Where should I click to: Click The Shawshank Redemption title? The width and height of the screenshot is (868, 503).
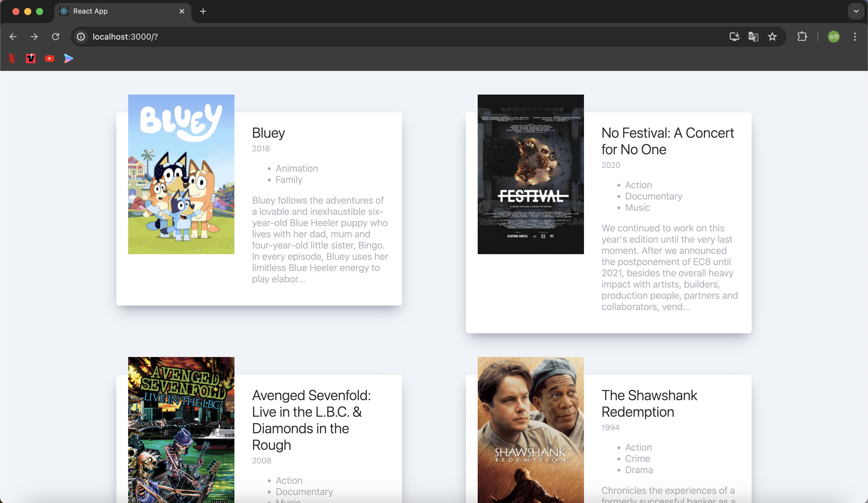pyautogui.click(x=649, y=403)
